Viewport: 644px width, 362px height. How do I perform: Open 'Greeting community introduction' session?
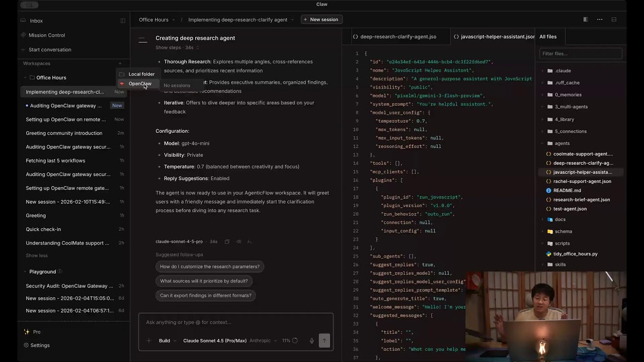(73, 133)
